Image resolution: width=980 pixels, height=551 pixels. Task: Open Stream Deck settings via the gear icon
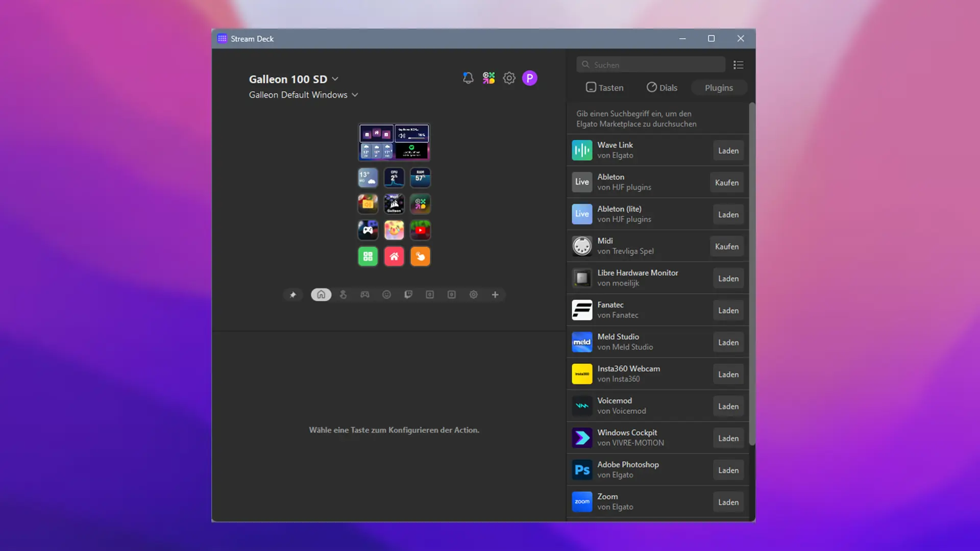(x=509, y=78)
